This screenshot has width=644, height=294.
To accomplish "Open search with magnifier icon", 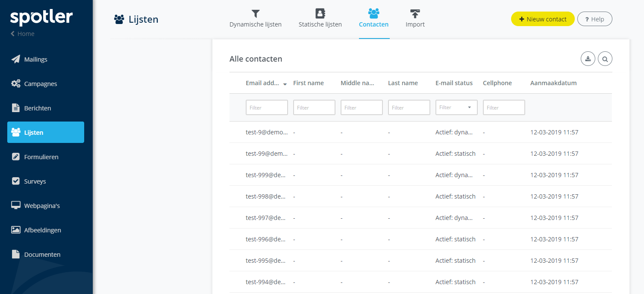I will pyautogui.click(x=605, y=59).
